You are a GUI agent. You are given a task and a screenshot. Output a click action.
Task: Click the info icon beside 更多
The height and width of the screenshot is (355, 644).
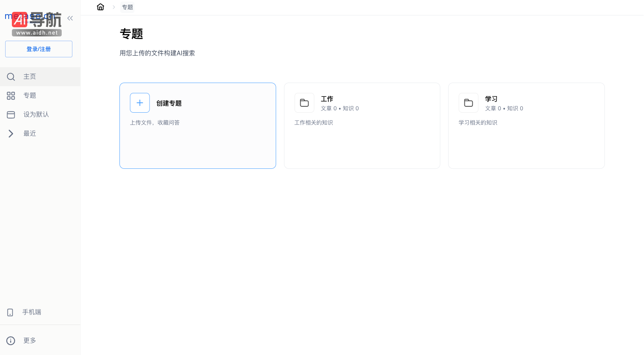[11, 341]
